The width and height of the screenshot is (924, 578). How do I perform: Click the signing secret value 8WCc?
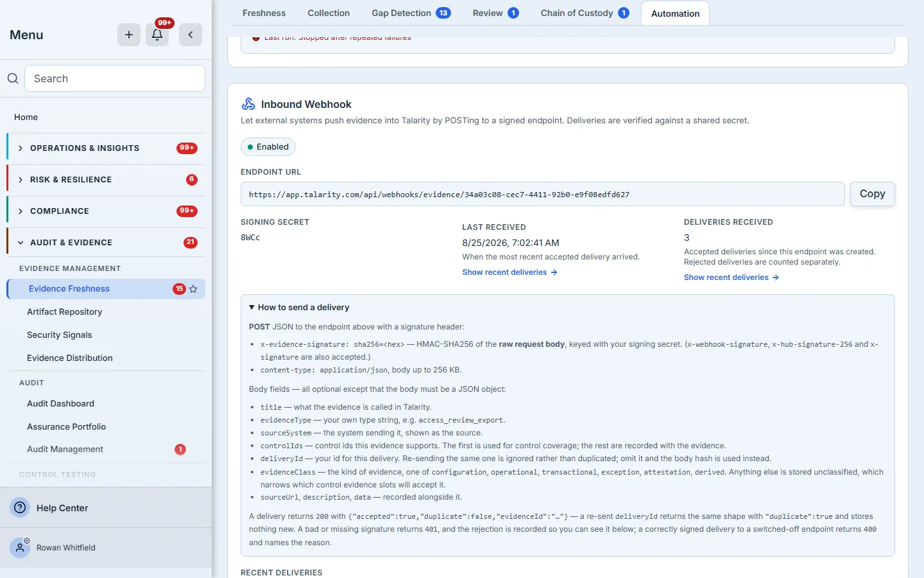point(250,238)
